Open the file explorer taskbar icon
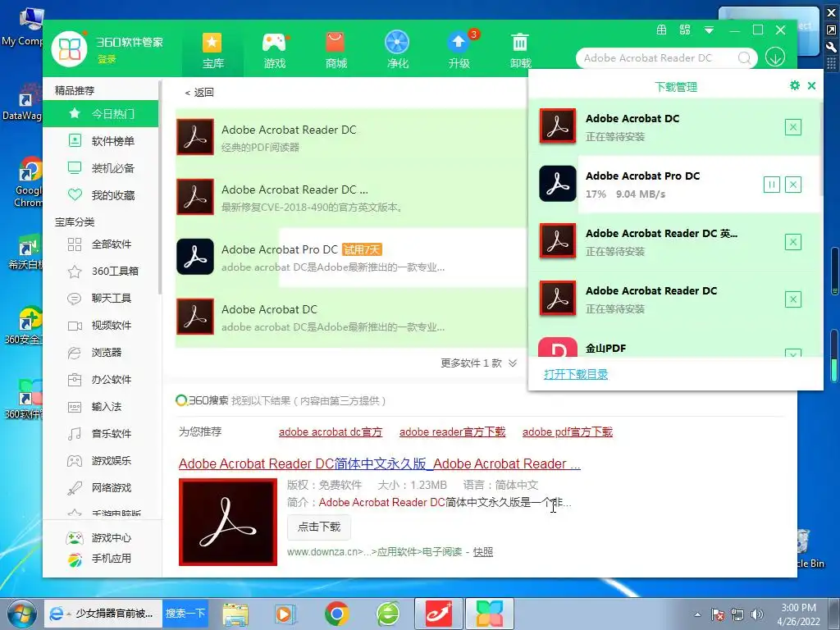Image resolution: width=840 pixels, height=630 pixels. (235, 614)
